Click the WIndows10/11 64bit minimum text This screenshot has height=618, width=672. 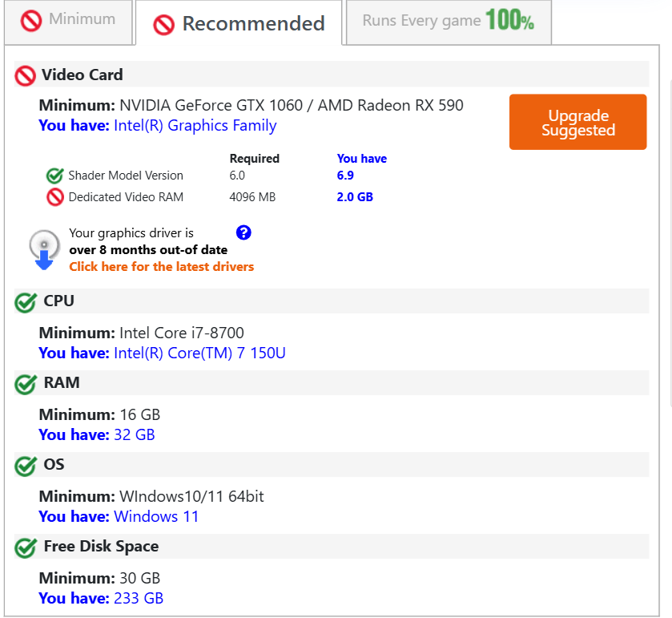click(x=191, y=497)
